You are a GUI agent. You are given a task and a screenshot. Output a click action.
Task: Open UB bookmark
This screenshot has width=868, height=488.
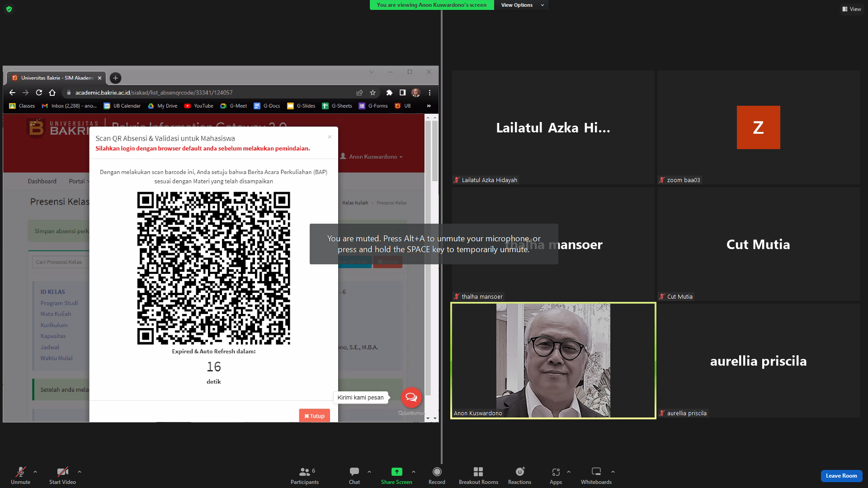click(403, 106)
